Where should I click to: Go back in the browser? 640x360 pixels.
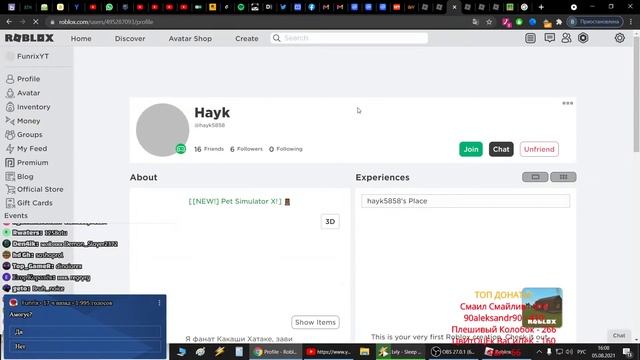(x=9, y=22)
